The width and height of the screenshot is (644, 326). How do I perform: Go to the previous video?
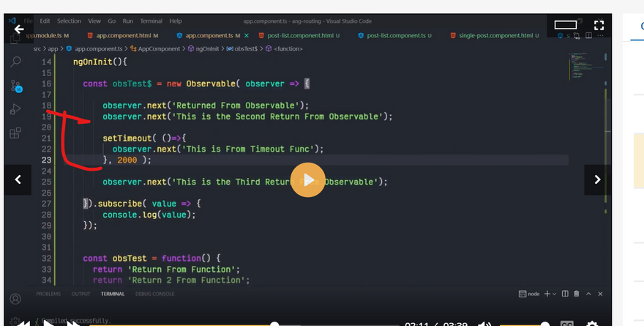coord(18,179)
